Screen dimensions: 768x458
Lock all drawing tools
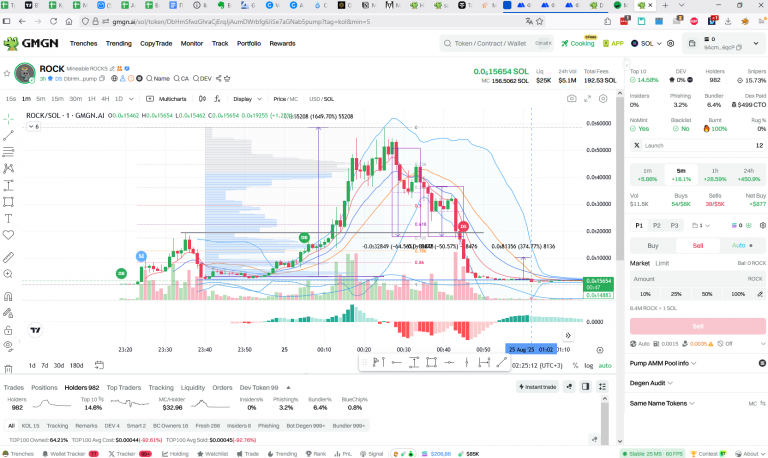click(8, 330)
